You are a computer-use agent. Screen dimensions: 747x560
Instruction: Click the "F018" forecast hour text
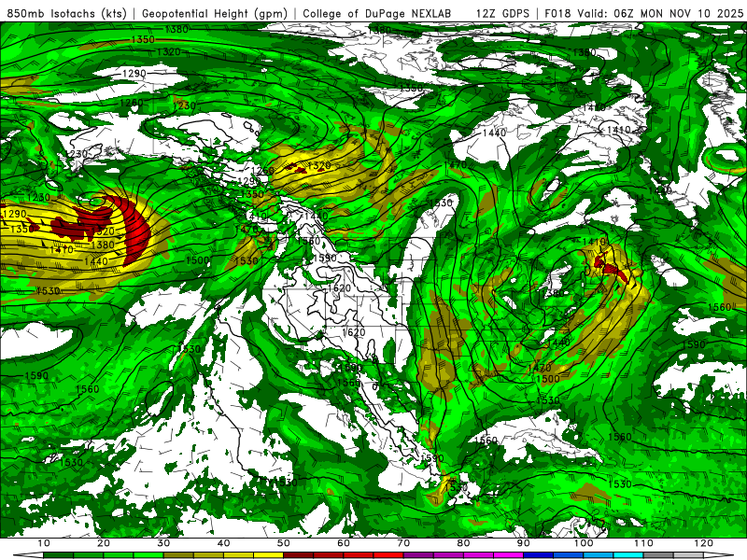[557, 13]
